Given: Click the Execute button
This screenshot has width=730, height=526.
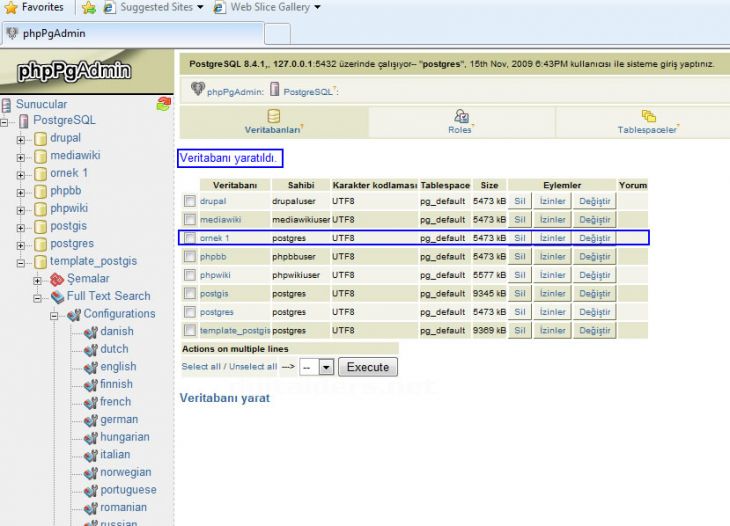Looking at the screenshot, I should pos(368,367).
